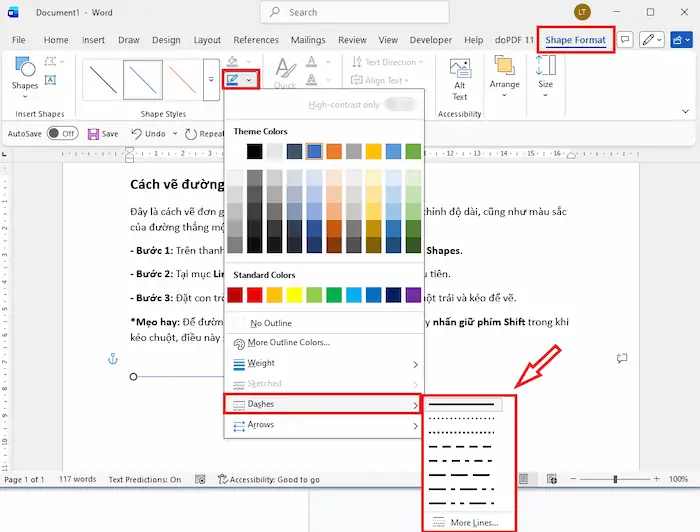Toggle the AutoSave switch
This screenshot has width=700, height=532.
coord(62,133)
